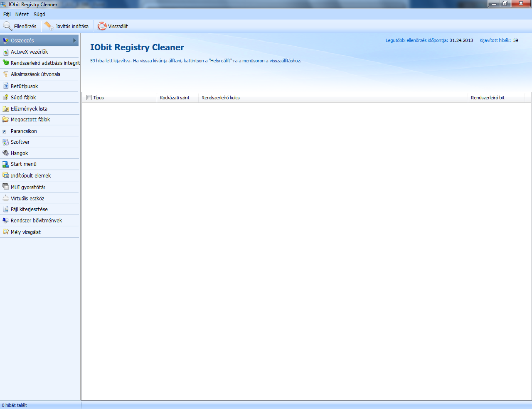The width and height of the screenshot is (532, 409).
Task: Select Hangok category
Action: (x=40, y=153)
